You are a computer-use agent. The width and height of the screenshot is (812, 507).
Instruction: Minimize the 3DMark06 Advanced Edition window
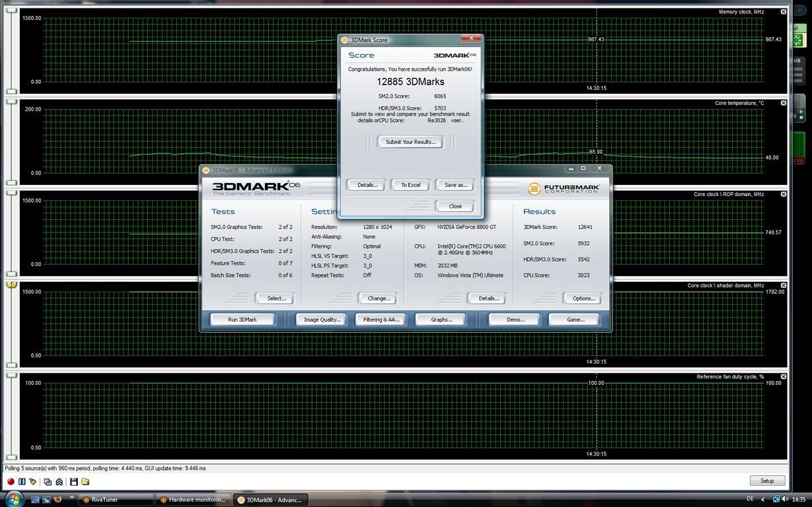(571, 169)
